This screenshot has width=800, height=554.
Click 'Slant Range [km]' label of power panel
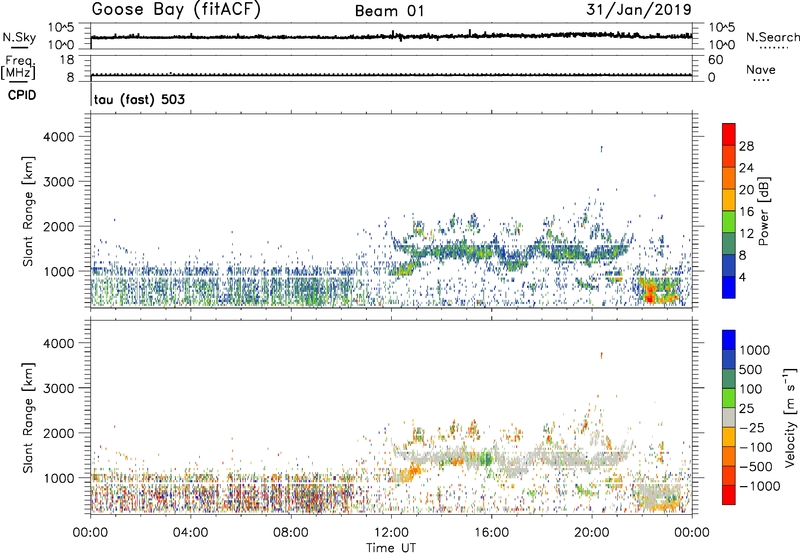pyautogui.click(x=28, y=211)
